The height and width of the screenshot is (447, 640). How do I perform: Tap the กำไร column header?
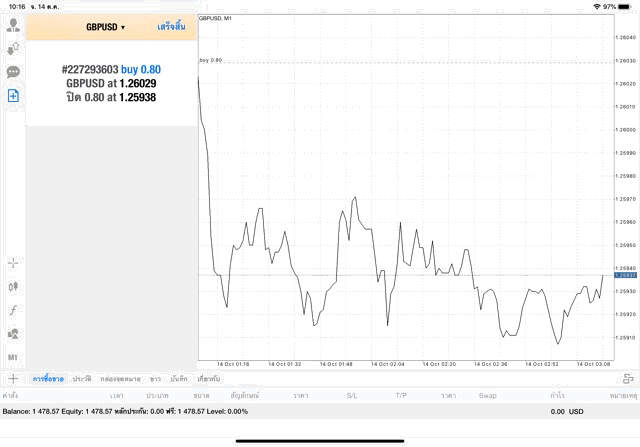click(557, 395)
